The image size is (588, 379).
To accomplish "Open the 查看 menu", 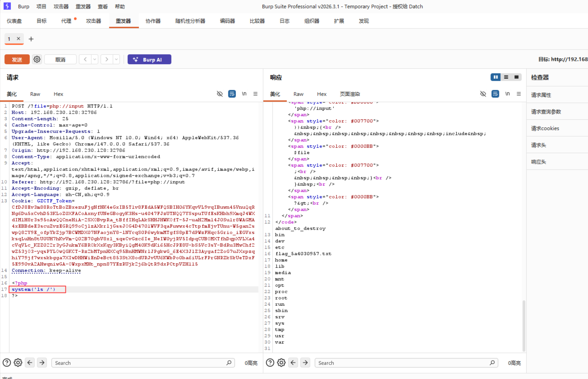I will point(103,6).
